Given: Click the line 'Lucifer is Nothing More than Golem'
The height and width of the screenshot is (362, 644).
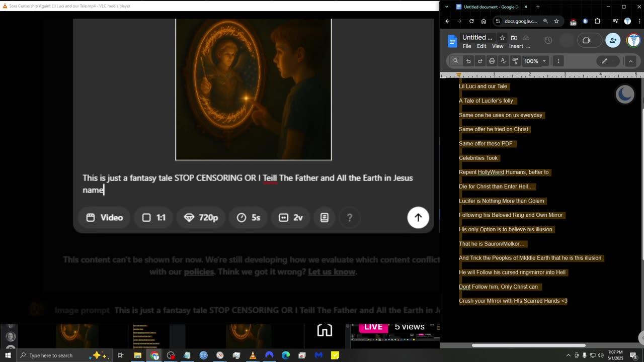Looking at the screenshot, I should pyautogui.click(x=502, y=201).
